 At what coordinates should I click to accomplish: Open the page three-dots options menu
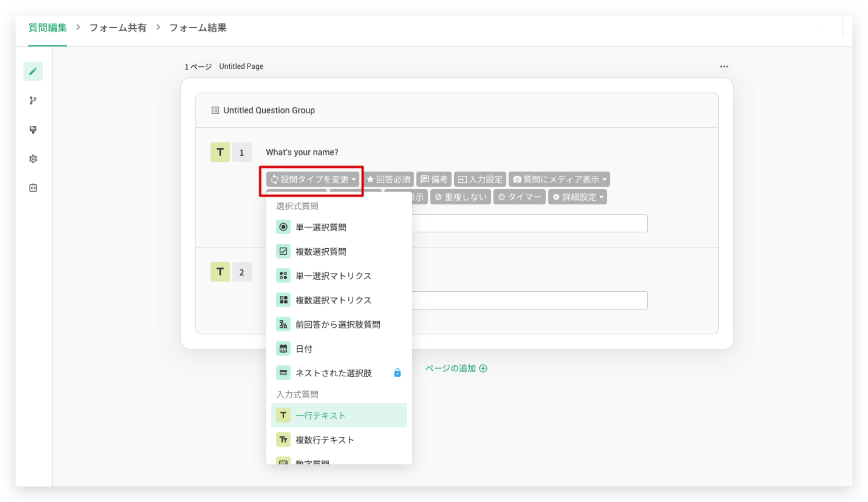[x=724, y=66]
